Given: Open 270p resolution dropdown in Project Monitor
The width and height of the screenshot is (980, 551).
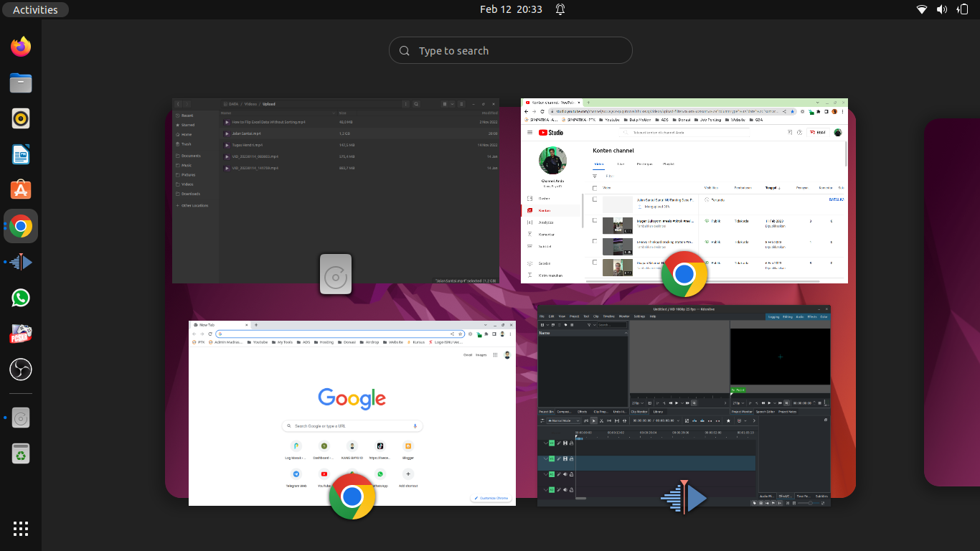Looking at the screenshot, I should (x=737, y=403).
